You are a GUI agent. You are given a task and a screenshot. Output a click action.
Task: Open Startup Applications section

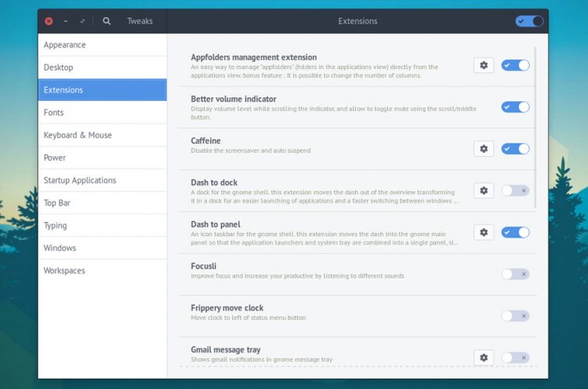[103, 180]
